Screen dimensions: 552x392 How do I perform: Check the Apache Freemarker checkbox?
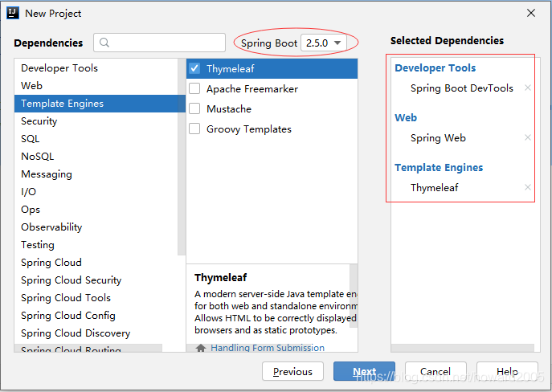click(194, 88)
